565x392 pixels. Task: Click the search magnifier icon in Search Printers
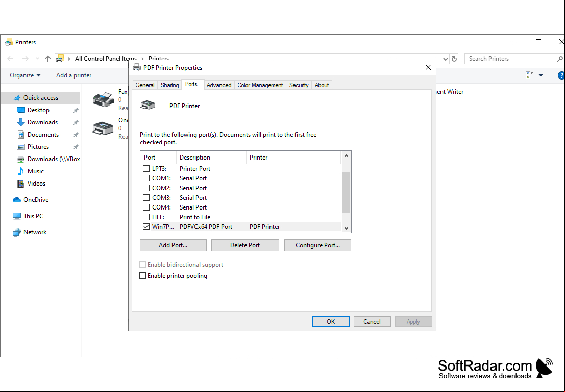(x=559, y=59)
